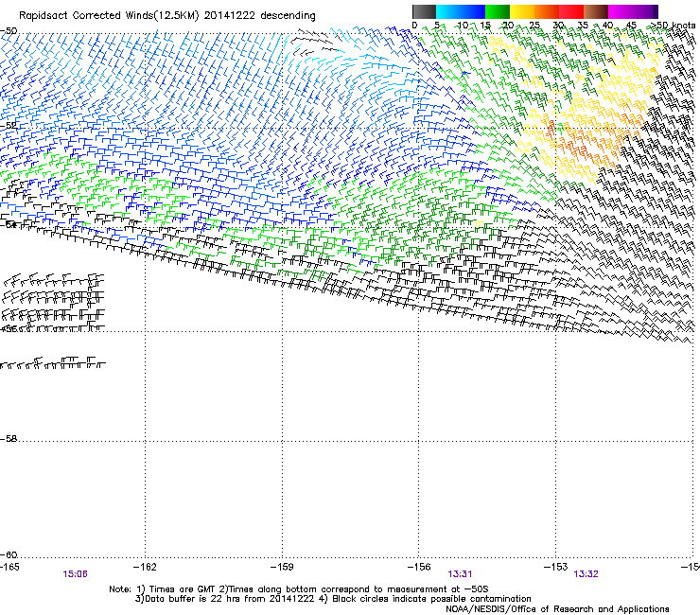Click the longitude label -165
The height and width of the screenshot is (615, 700).
9,567
